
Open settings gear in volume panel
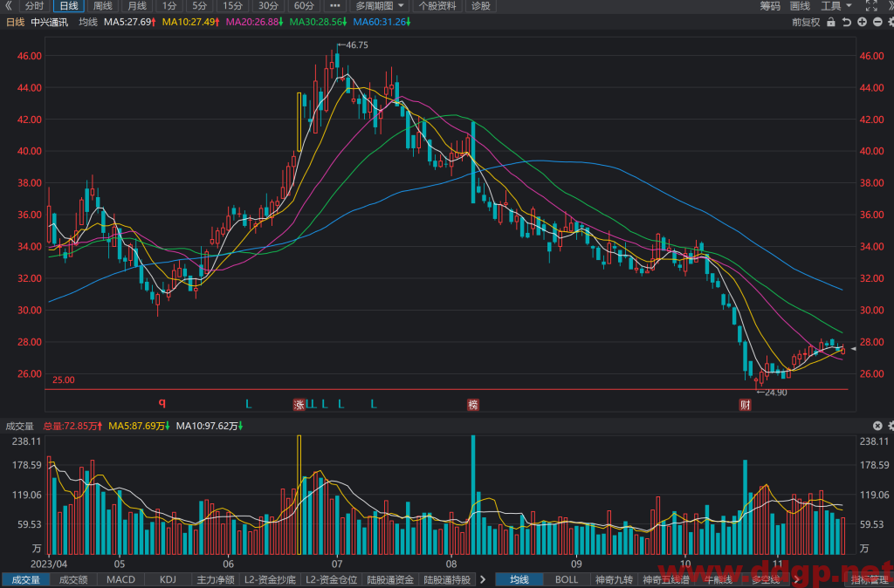[891, 426]
